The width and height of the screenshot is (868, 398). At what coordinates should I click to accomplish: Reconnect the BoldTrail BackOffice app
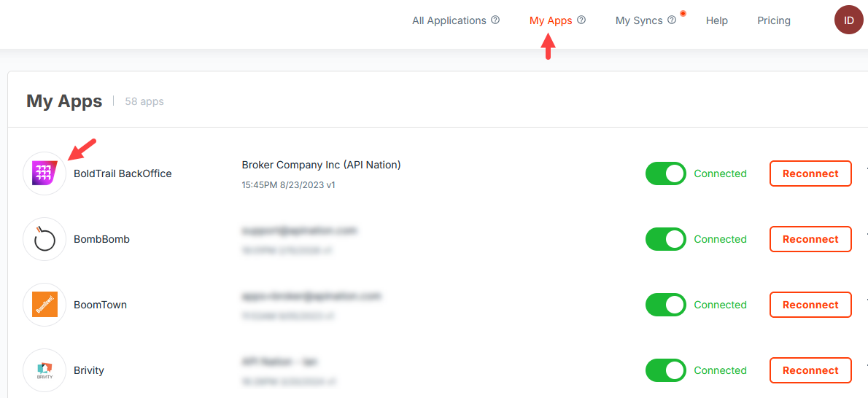810,173
